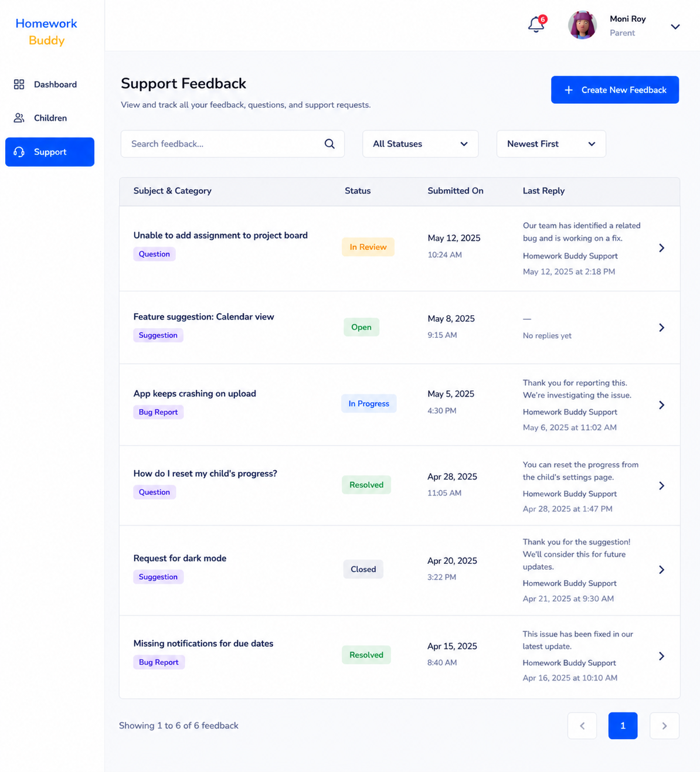This screenshot has height=772, width=700.
Task: Expand the user account menu chevron
Action: point(675,26)
